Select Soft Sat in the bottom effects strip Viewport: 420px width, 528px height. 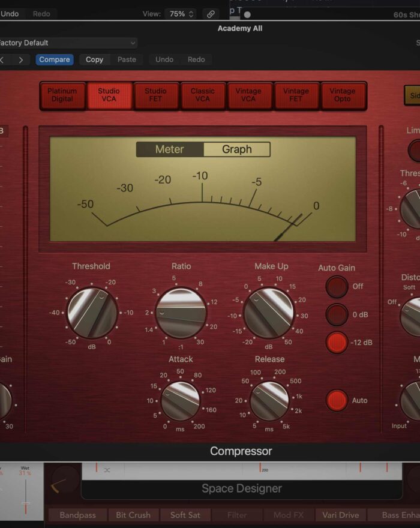(185, 515)
